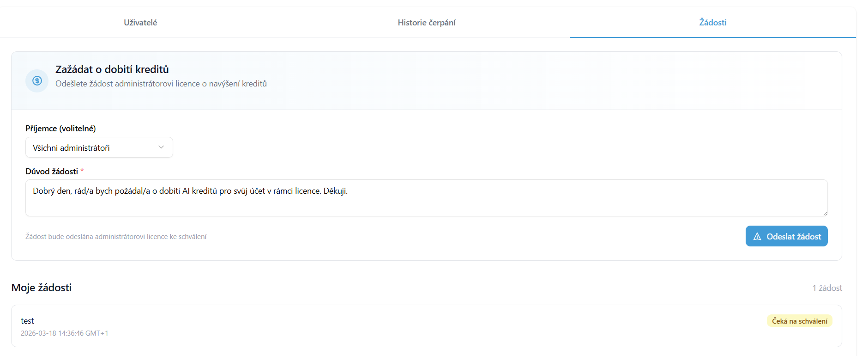Click the hint about administrator approval
The height and width of the screenshot is (356, 868).
point(116,237)
